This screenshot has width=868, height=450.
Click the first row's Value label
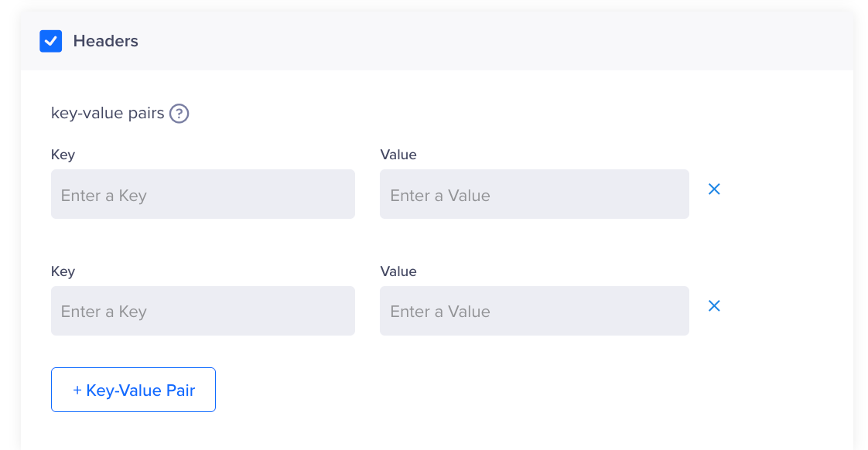398,155
